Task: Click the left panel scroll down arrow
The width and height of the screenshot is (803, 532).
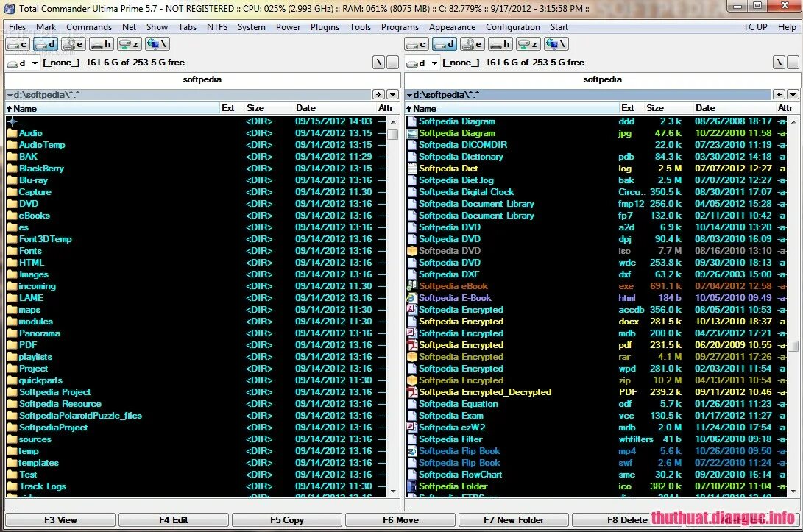Action: tap(393, 492)
